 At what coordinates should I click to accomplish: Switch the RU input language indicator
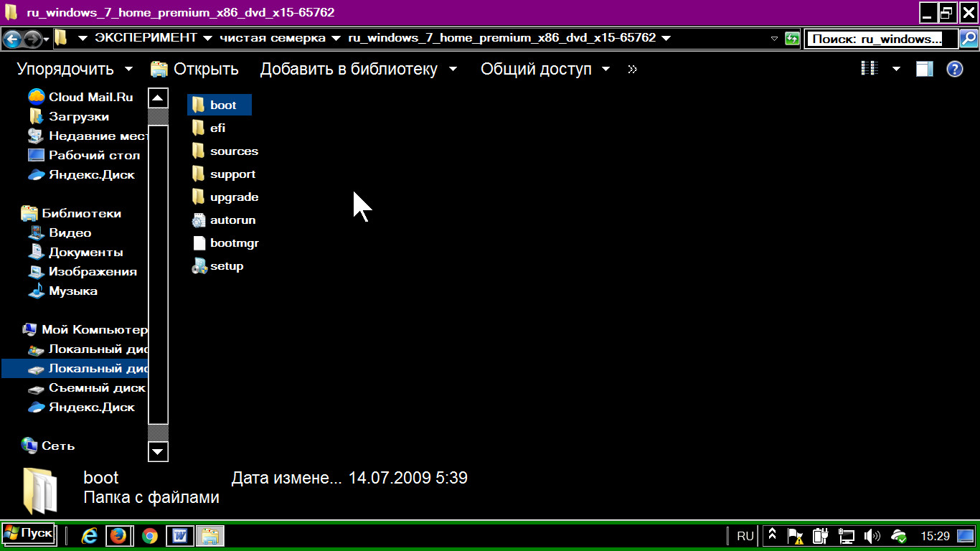pos(745,536)
